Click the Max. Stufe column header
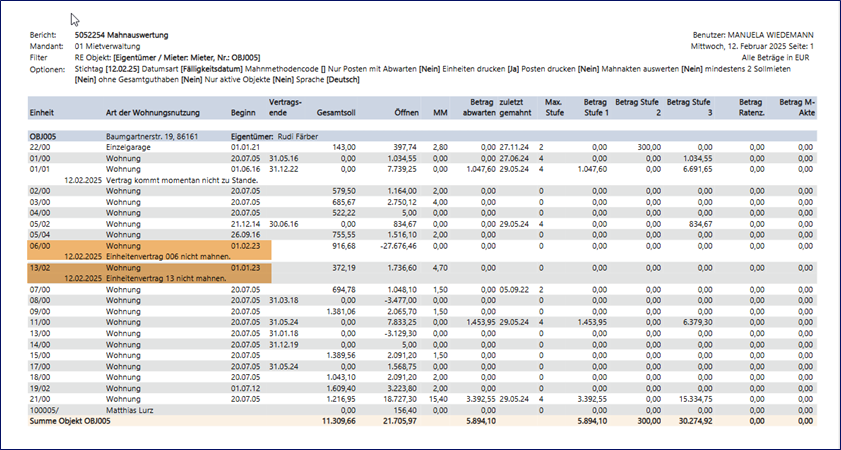 tap(553, 107)
